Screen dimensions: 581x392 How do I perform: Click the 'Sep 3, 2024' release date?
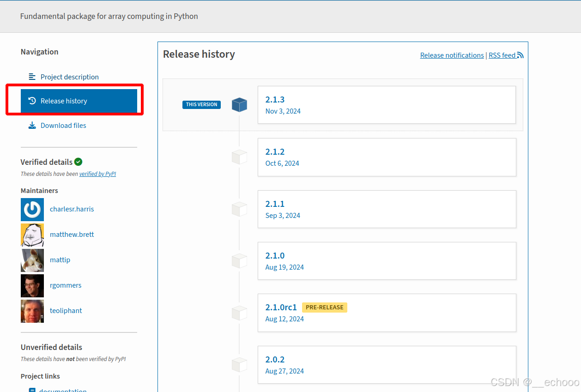(x=283, y=216)
